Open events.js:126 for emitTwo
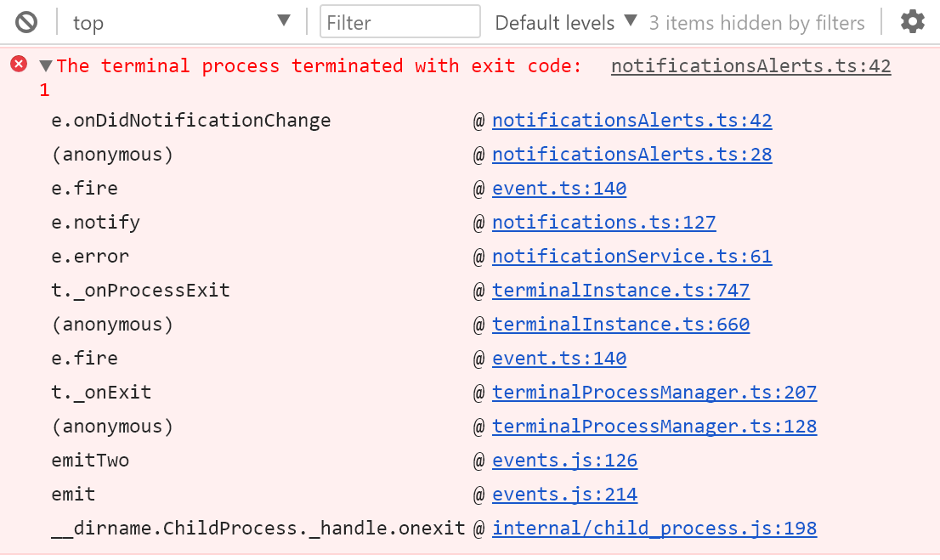The width and height of the screenshot is (940, 560). 564,460
